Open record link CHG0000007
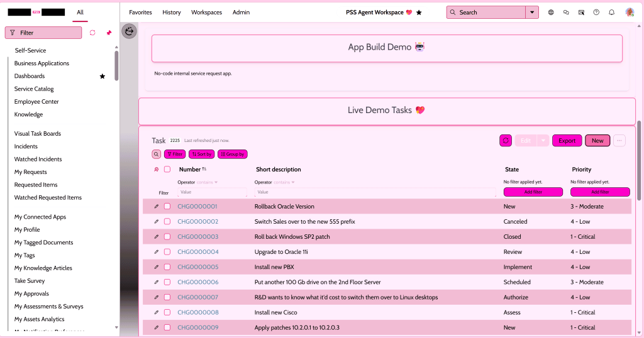Screen dimensions: 644x338 click(x=197, y=297)
